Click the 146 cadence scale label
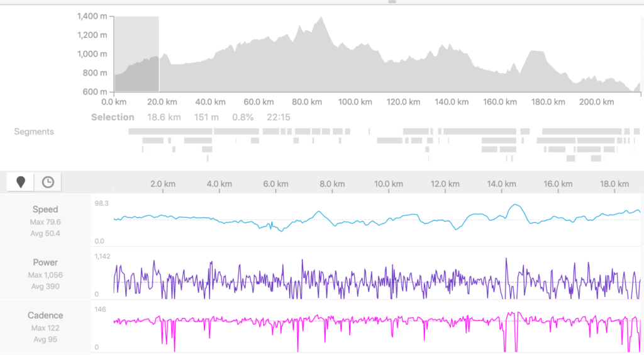Image resolution: width=644 pixels, height=355 pixels. [100, 310]
